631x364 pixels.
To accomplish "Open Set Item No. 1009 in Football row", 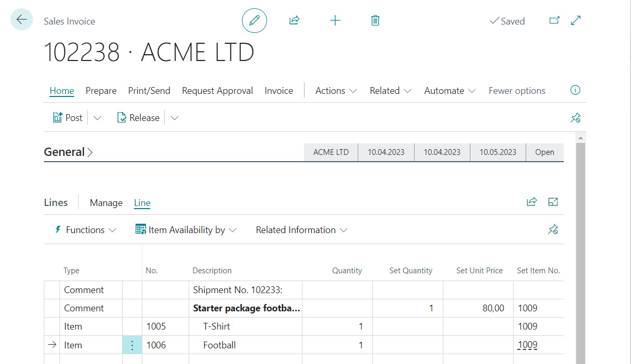I will click(x=528, y=345).
